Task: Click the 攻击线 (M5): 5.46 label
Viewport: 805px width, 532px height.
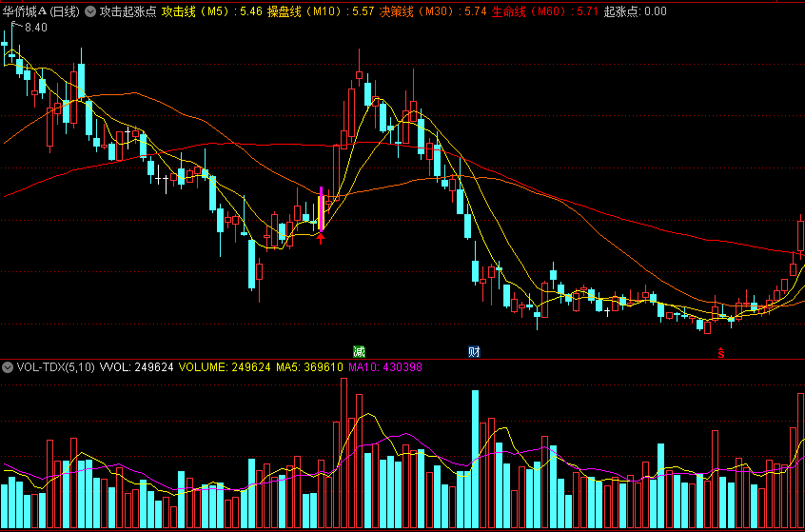Action: tap(212, 11)
